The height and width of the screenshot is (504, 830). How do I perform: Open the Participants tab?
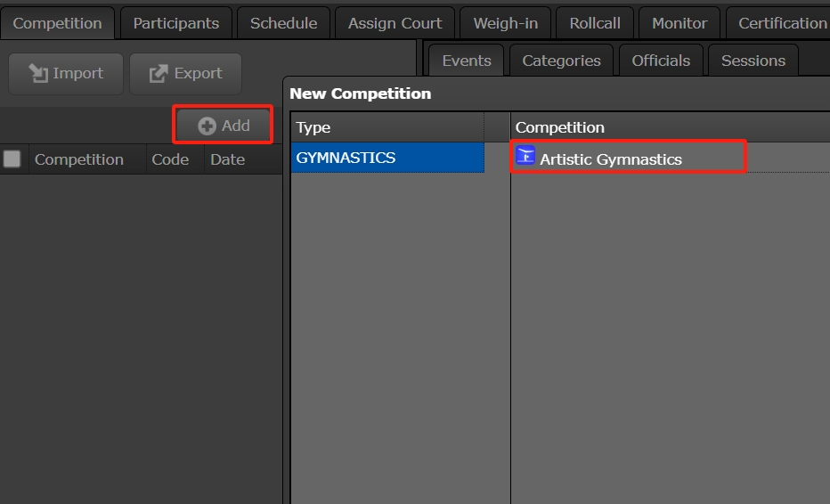[176, 23]
